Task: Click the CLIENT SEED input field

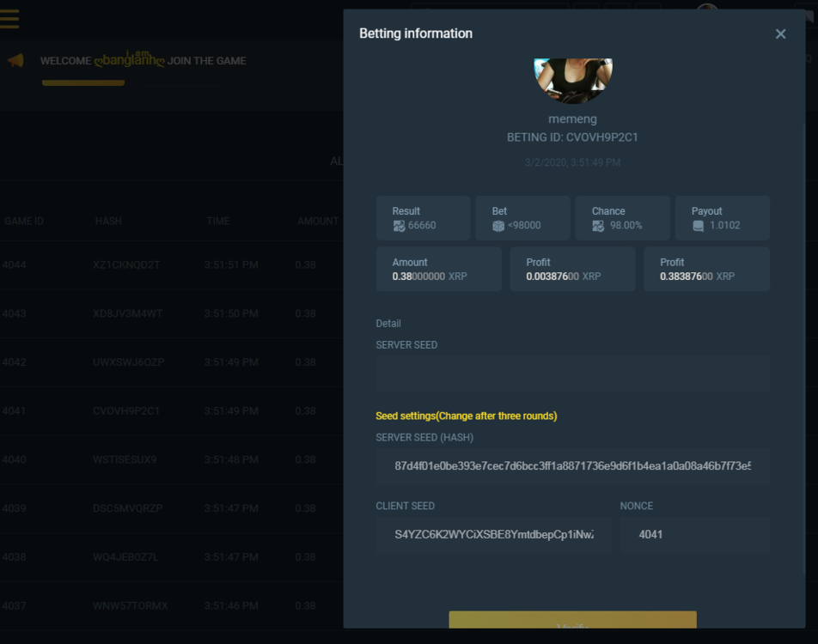Action: [494, 534]
